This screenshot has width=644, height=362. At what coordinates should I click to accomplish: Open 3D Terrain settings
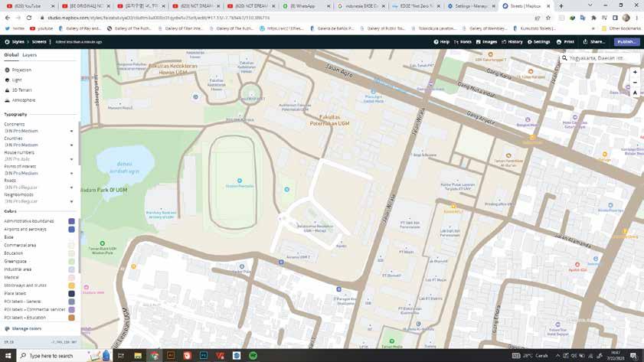18,90
